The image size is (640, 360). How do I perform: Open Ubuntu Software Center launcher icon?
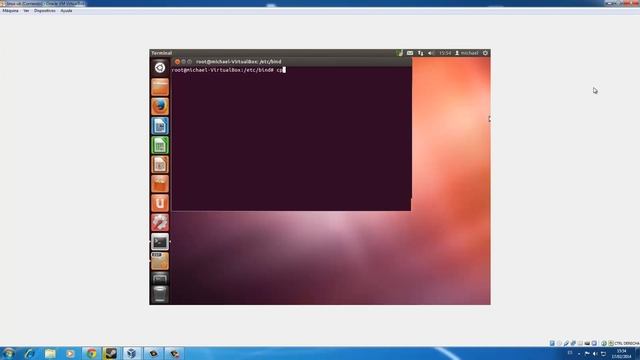click(160, 184)
